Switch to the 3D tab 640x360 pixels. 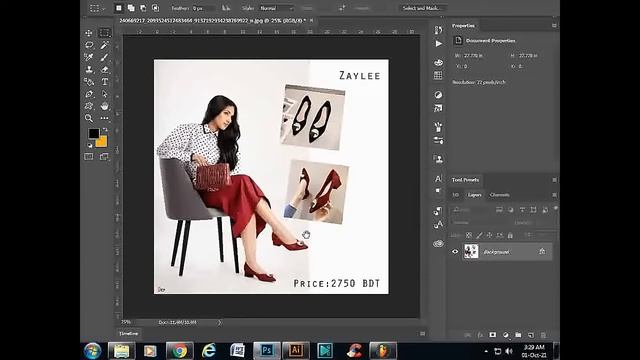coord(456,195)
